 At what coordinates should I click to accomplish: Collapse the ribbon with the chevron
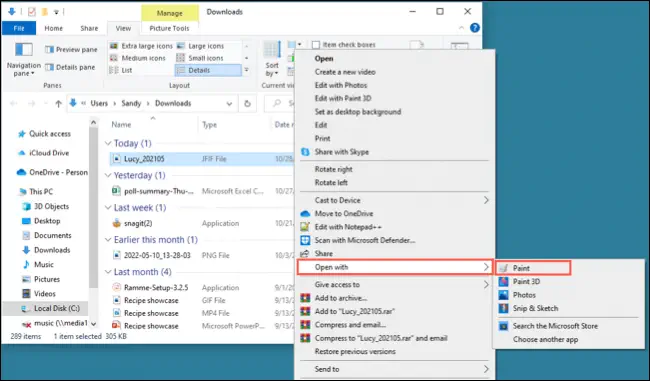coord(461,28)
